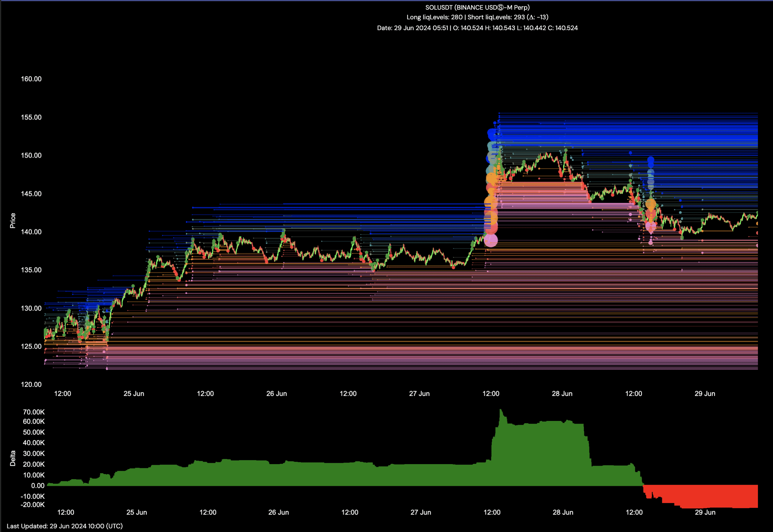The image size is (773, 532).
Task: Click the 29 Jun label under the Delta chart
Action: [x=705, y=513]
